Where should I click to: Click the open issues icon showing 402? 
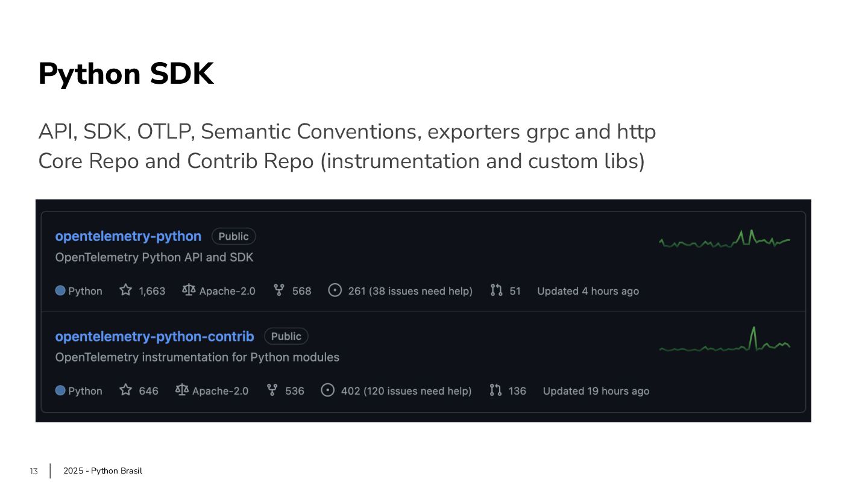[327, 390]
